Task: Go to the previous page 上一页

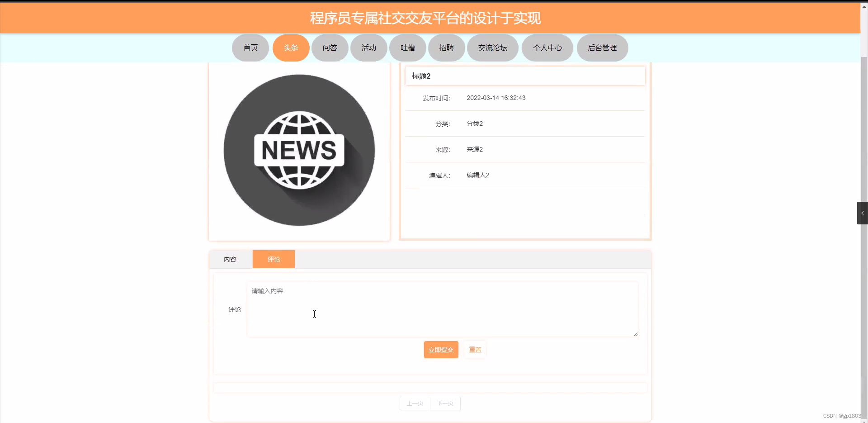Action: [x=414, y=403]
